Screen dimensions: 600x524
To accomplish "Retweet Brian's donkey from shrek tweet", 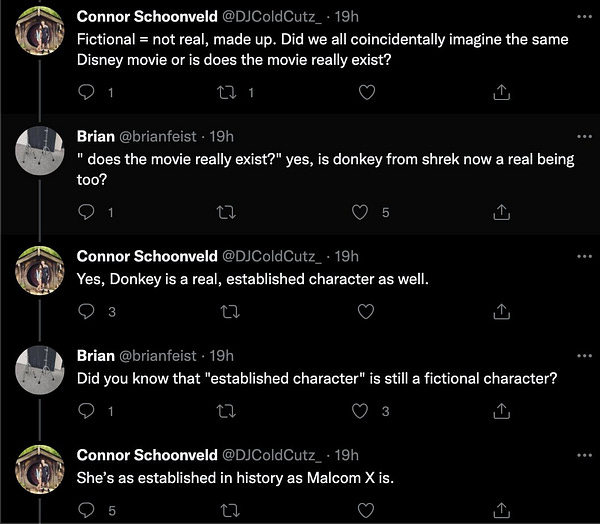I will tap(228, 212).
